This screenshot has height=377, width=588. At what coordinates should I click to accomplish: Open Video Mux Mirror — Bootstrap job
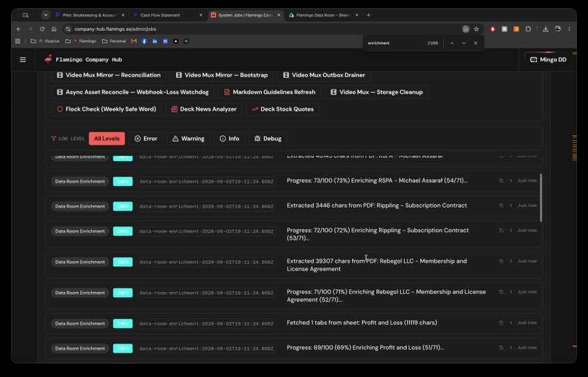point(222,75)
